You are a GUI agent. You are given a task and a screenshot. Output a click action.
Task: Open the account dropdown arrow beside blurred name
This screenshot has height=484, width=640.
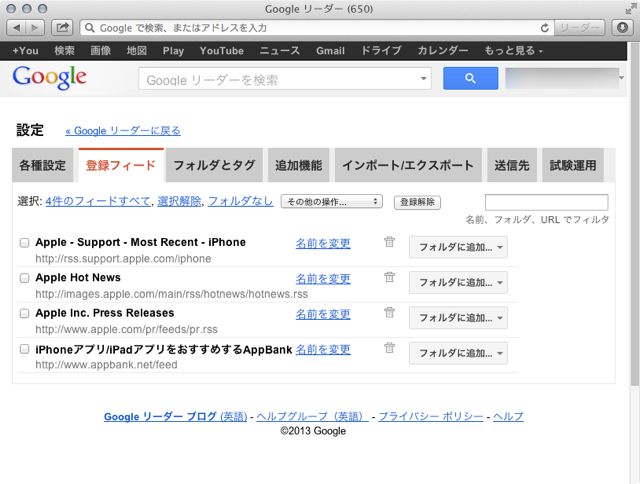coord(621,78)
